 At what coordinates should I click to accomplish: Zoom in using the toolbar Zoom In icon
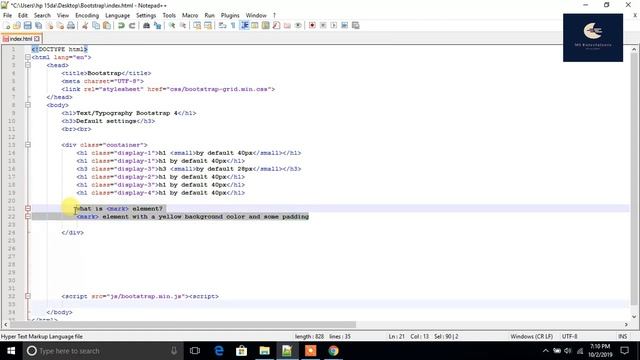pyautogui.click(x=172, y=25)
